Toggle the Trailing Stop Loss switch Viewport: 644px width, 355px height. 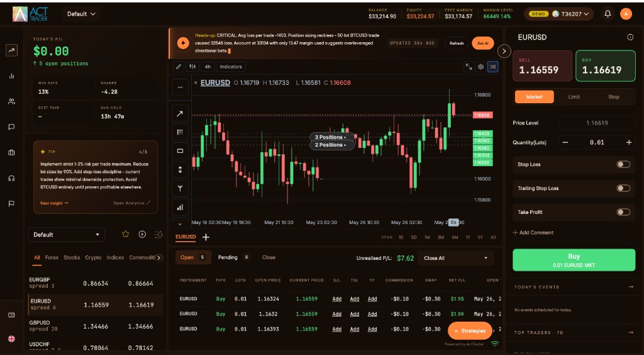623,188
